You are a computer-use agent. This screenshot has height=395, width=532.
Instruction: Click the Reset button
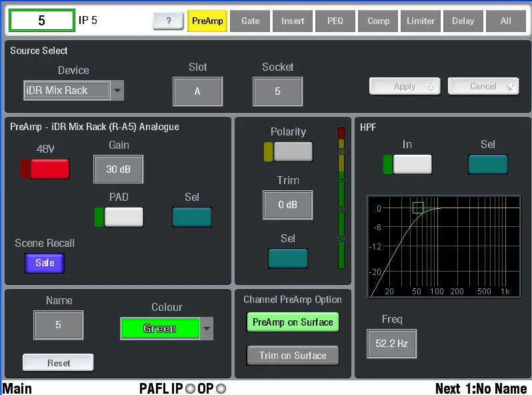click(59, 363)
